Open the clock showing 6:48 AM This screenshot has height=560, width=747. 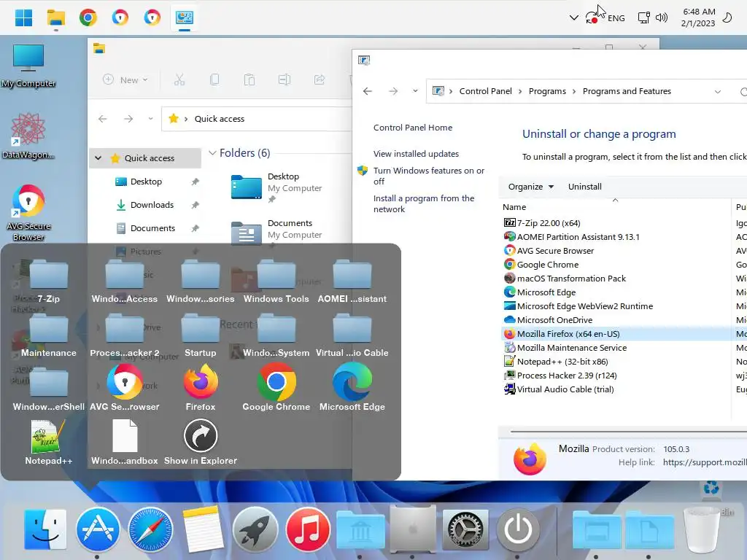tap(698, 17)
